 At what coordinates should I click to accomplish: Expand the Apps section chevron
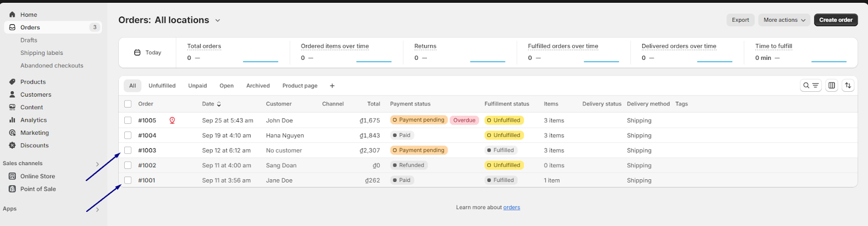click(98, 209)
